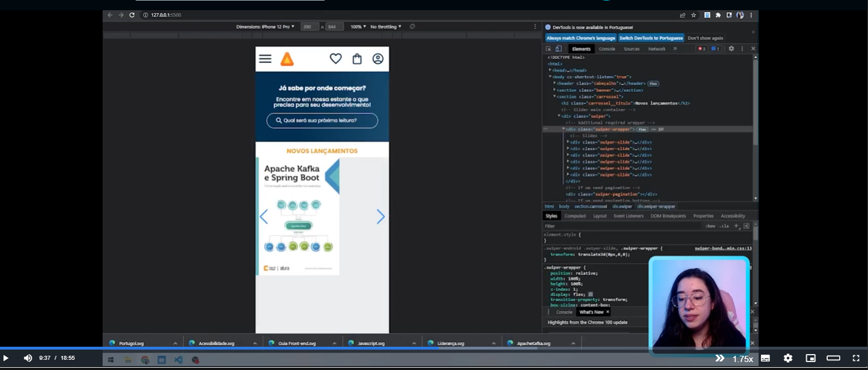Expand the section class banner node

point(555,90)
